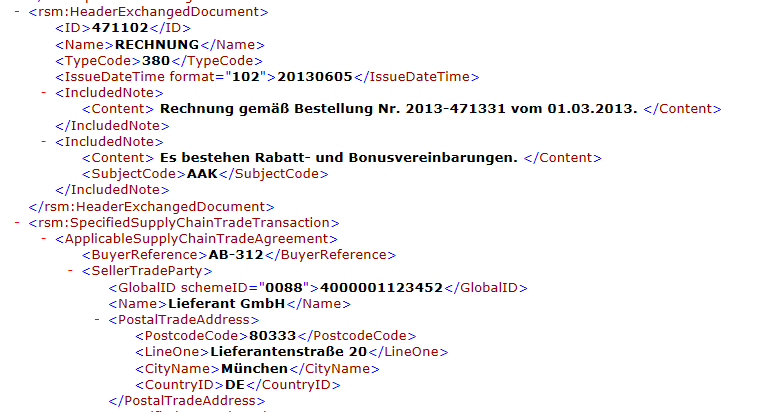
Task: Select the TypeCode value 380
Action: pyautogui.click(x=156, y=61)
